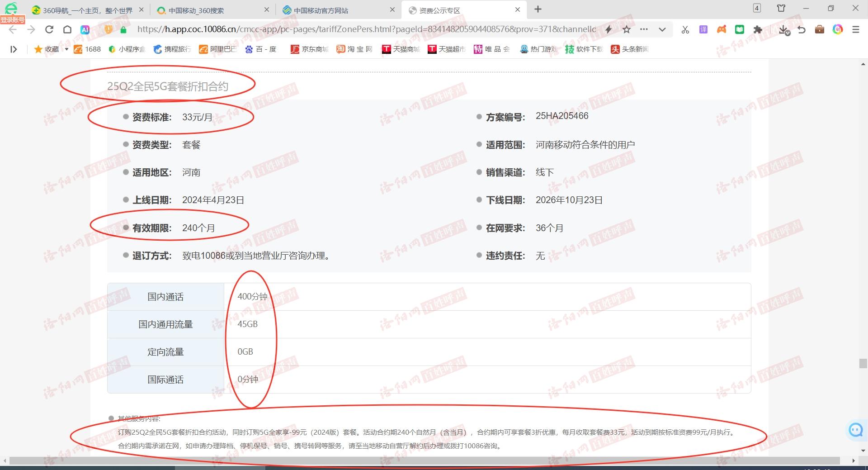
Task: Open the brown briefcase toolbox icon
Action: [x=820, y=29]
